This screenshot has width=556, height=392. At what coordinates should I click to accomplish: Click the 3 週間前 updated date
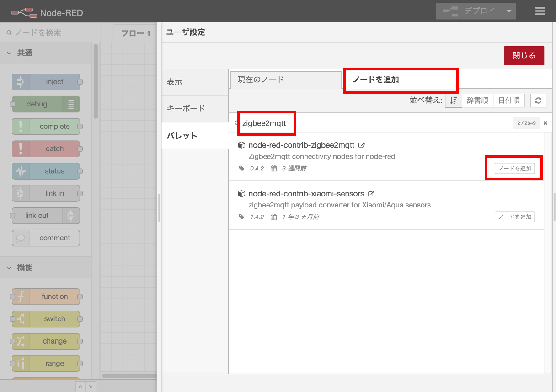294,169
